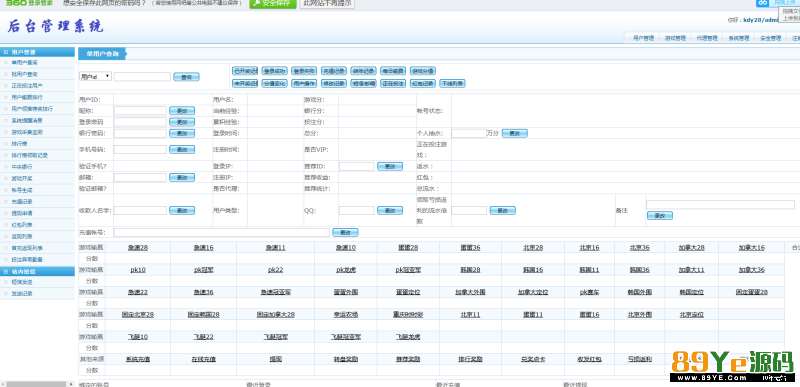This screenshot has height=387, width=800.
Task: Open the 用户id search type dropdown
Action: coord(95,76)
